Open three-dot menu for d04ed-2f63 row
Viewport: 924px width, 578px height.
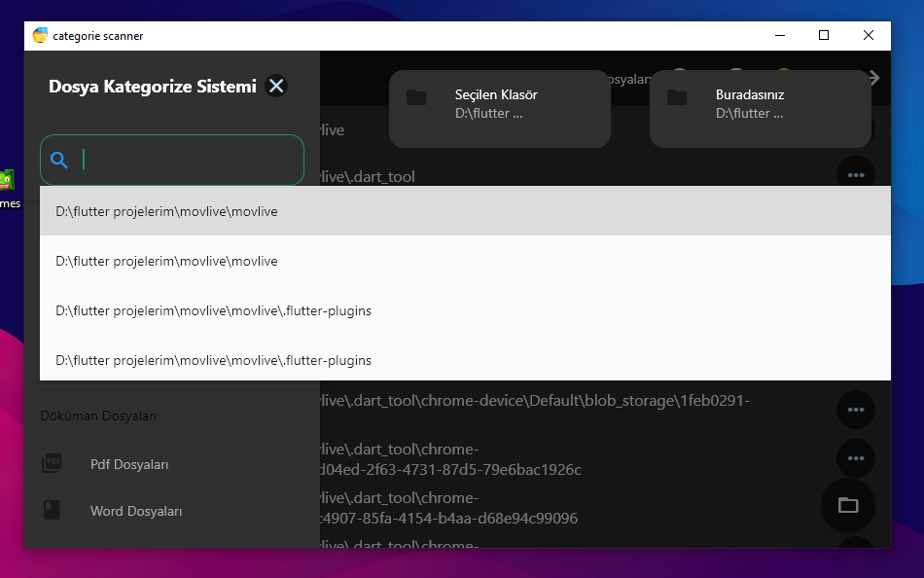pyautogui.click(x=856, y=458)
